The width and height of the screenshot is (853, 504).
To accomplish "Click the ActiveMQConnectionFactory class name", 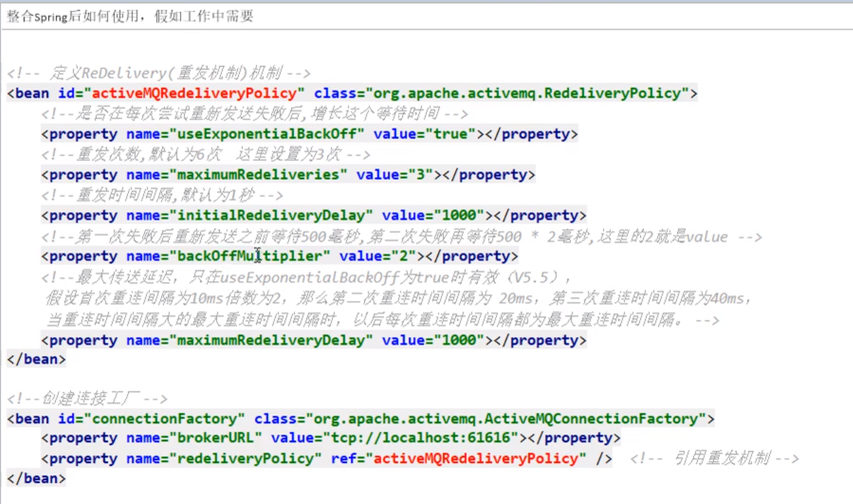I will tap(591, 419).
